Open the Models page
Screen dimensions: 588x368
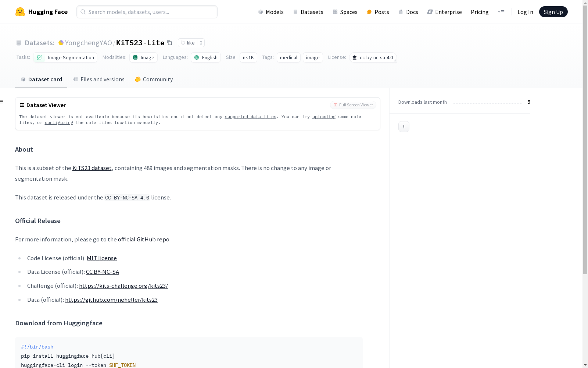click(271, 12)
